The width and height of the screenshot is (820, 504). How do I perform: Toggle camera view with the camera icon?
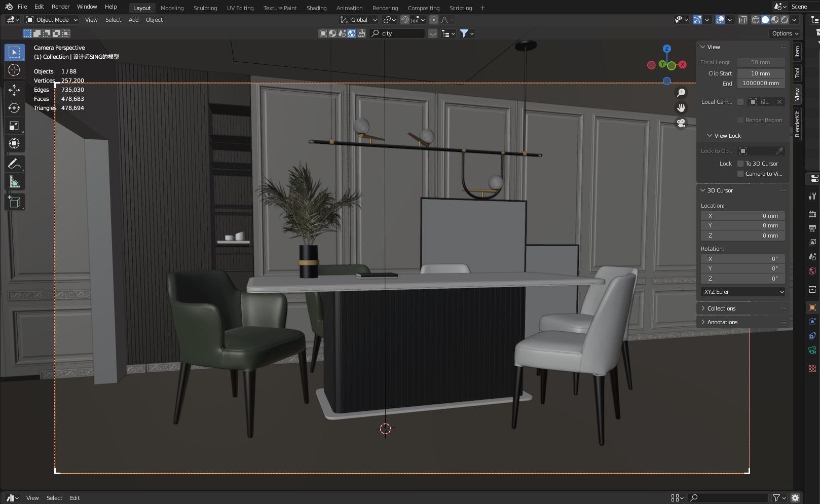[681, 124]
